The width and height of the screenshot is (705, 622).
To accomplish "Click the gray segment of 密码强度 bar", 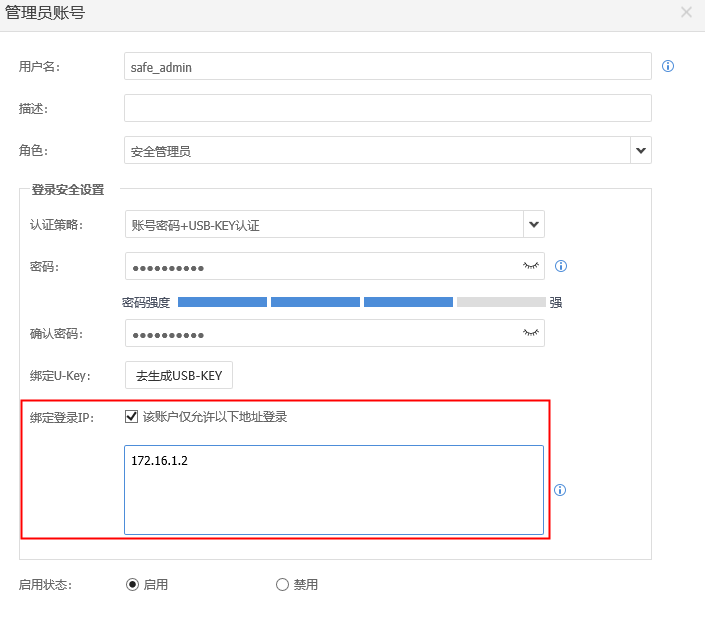I will [501, 301].
